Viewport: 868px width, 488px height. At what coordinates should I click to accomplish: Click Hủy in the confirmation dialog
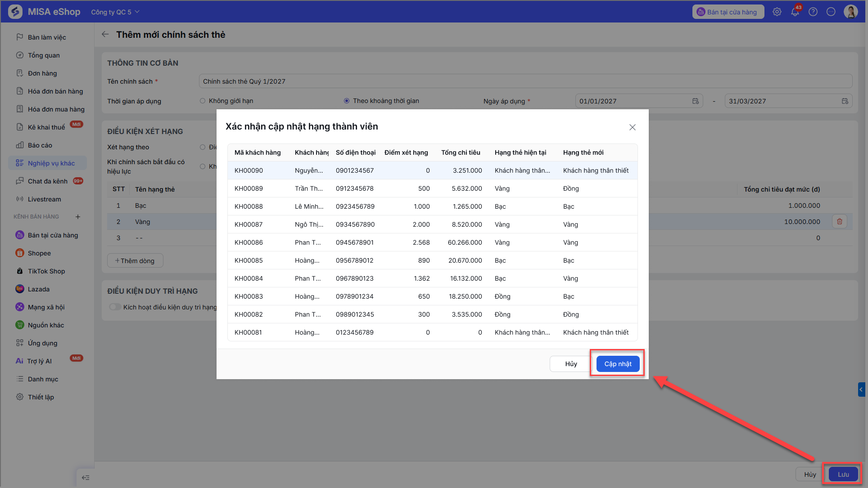pyautogui.click(x=571, y=363)
